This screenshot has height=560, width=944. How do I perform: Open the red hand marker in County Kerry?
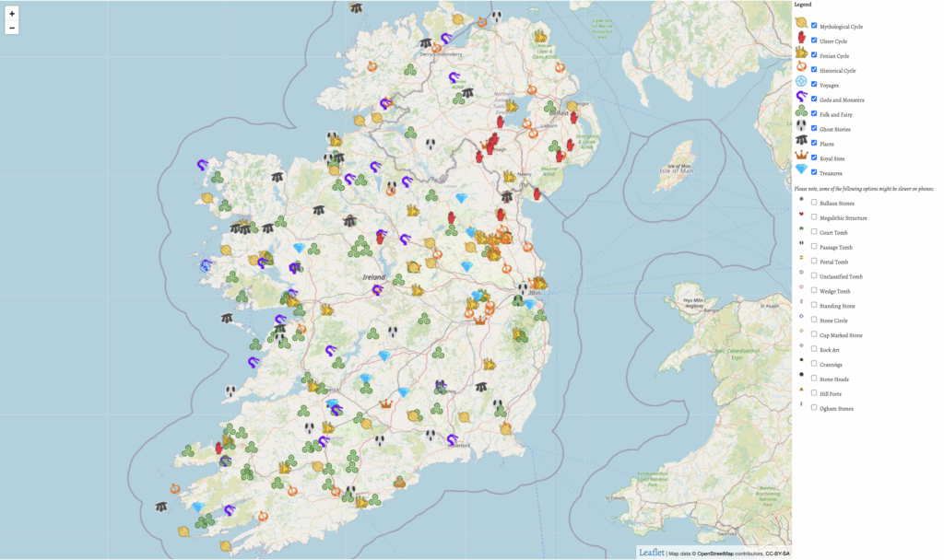(x=219, y=449)
